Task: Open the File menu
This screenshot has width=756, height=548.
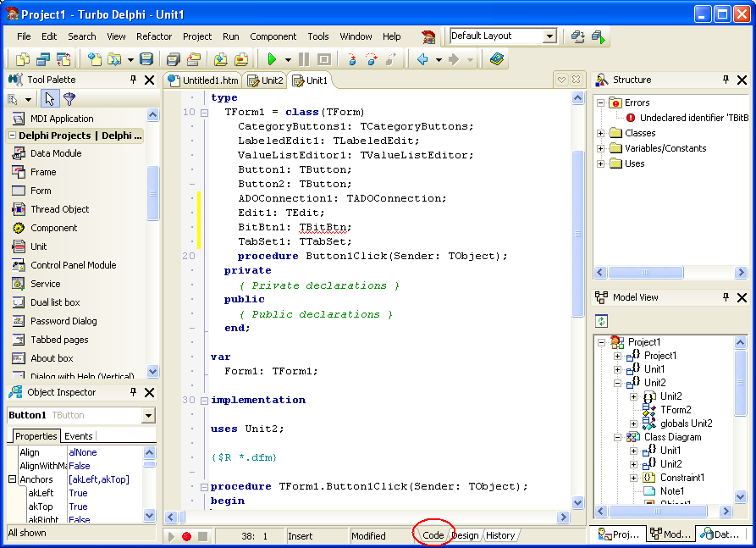Action: [24, 36]
